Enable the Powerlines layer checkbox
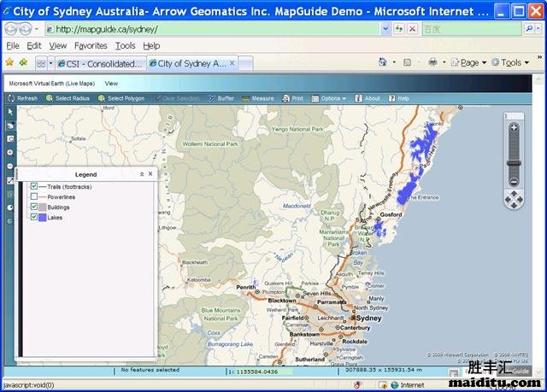Image resolution: width=547 pixels, height=392 pixels. [x=34, y=196]
